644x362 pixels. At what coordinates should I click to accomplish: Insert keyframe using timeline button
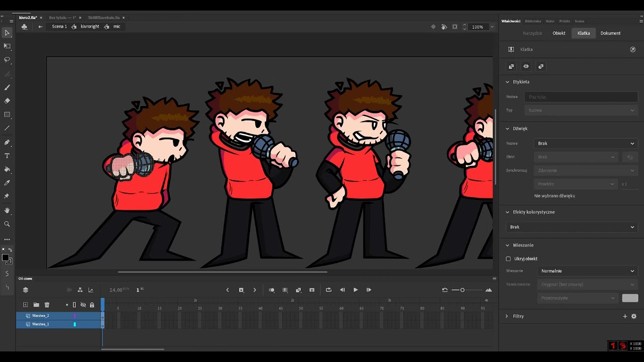pos(241,290)
